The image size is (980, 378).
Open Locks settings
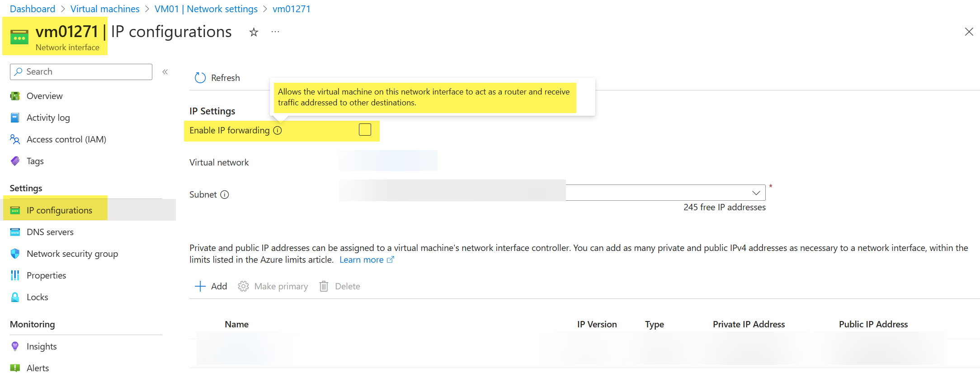(x=37, y=297)
